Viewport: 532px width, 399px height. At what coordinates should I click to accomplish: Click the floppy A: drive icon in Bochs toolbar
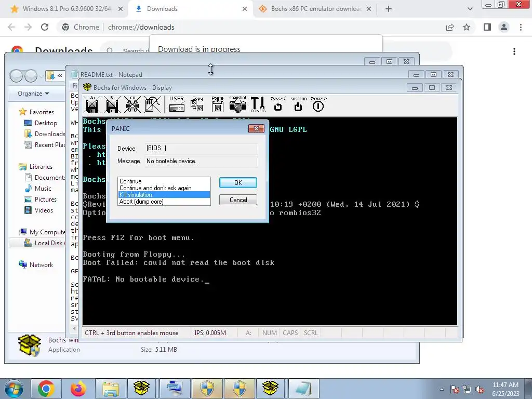click(x=92, y=104)
